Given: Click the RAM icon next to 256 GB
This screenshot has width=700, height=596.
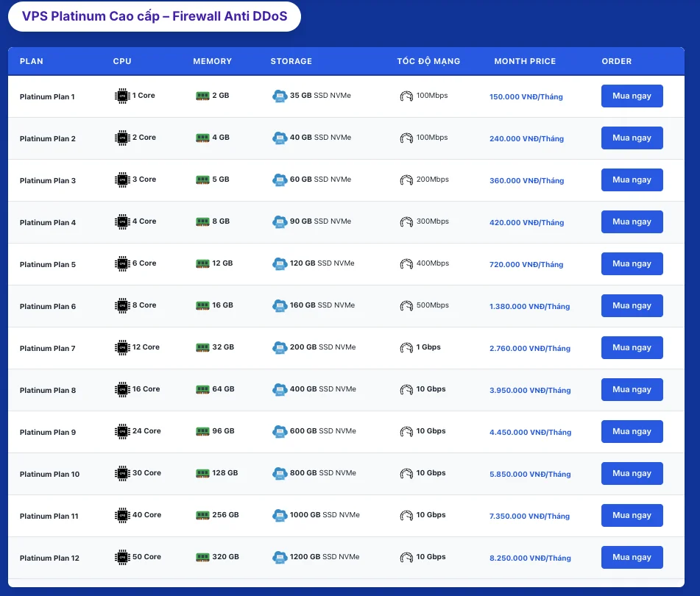Looking at the screenshot, I should [202, 515].
